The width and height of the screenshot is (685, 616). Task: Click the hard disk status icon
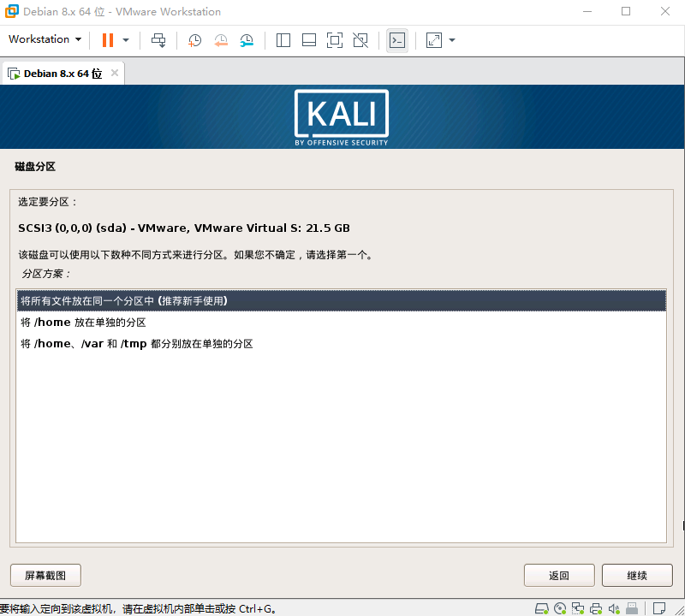pos(542,608)
